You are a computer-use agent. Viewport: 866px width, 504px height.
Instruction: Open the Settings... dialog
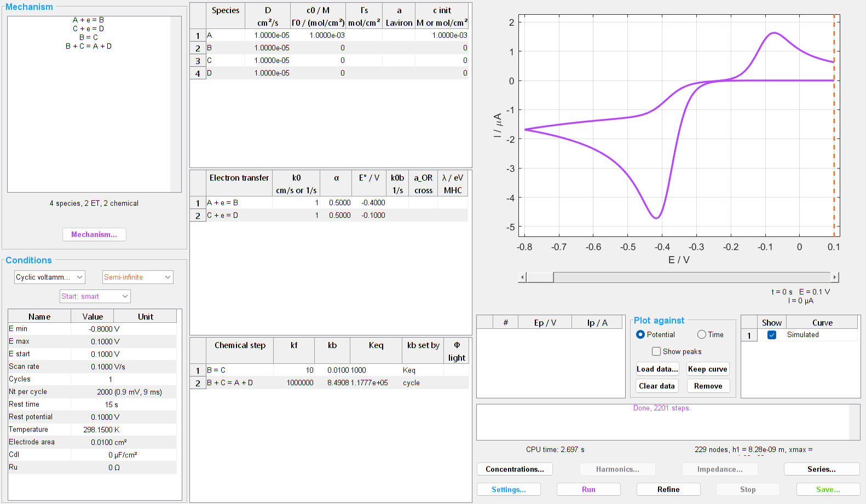click(x=509, y=489)
